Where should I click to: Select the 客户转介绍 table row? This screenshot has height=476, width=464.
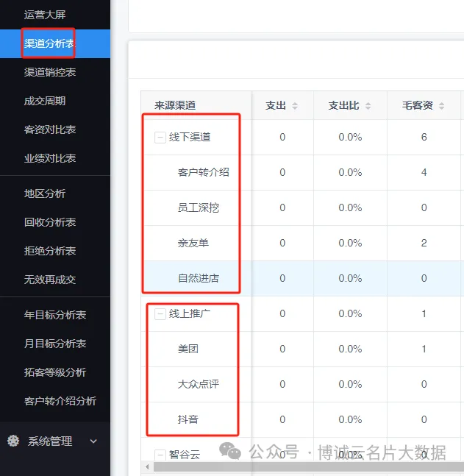point(203,173)
